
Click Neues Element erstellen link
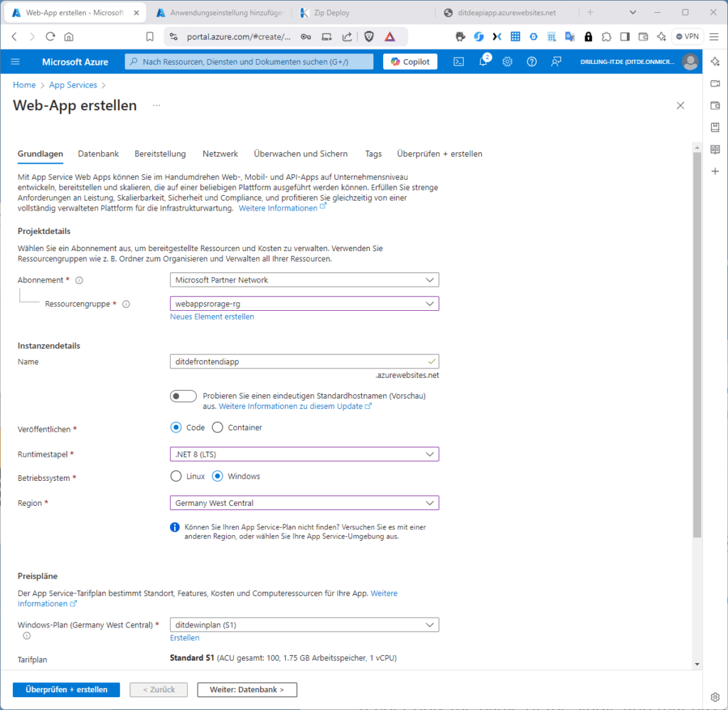(x=212, y=317)
